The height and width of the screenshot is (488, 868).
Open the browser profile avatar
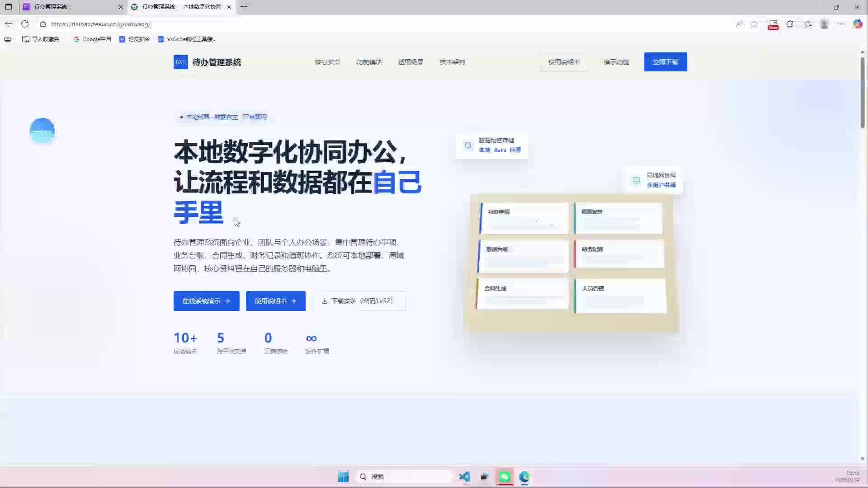click(x=825, y=24)
